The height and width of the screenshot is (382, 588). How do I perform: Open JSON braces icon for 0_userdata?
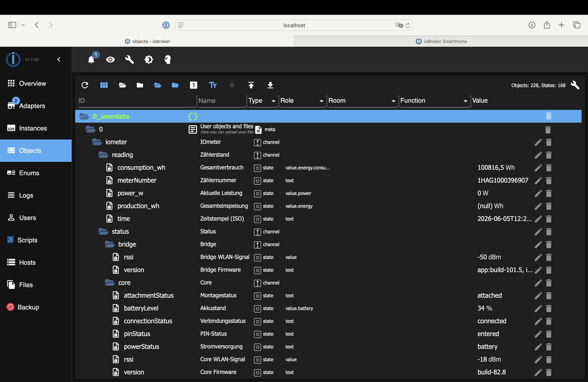[x=193, y=116]
